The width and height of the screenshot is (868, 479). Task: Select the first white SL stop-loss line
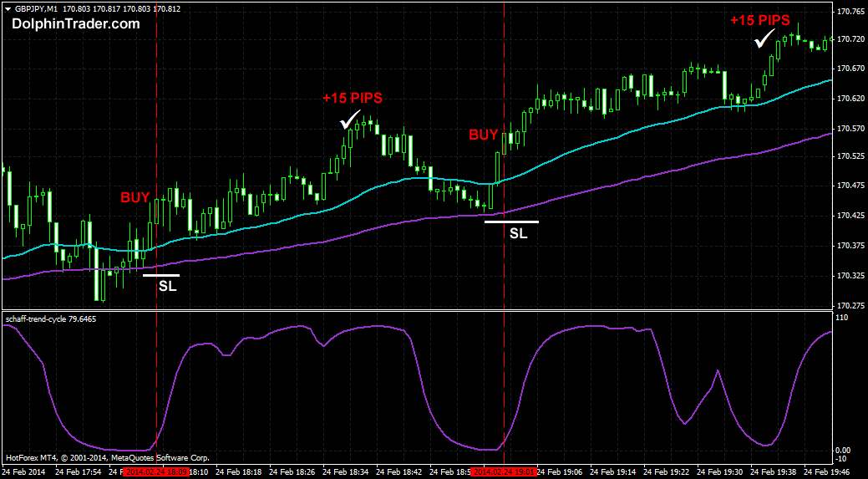[x=161, y=275]
